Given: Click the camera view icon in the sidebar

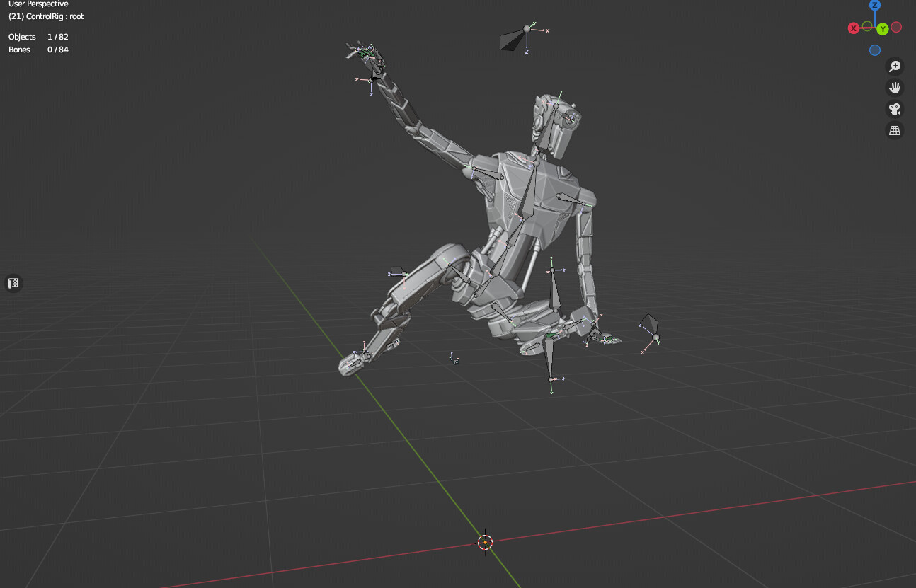Looking at the screenshot, I should tap(894, 109).
